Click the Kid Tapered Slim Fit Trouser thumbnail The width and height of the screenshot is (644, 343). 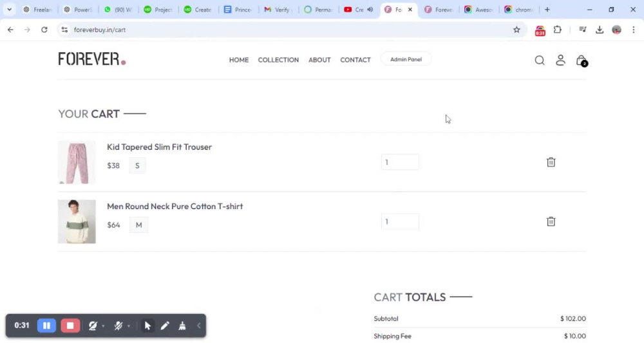[x=77, y=162]
